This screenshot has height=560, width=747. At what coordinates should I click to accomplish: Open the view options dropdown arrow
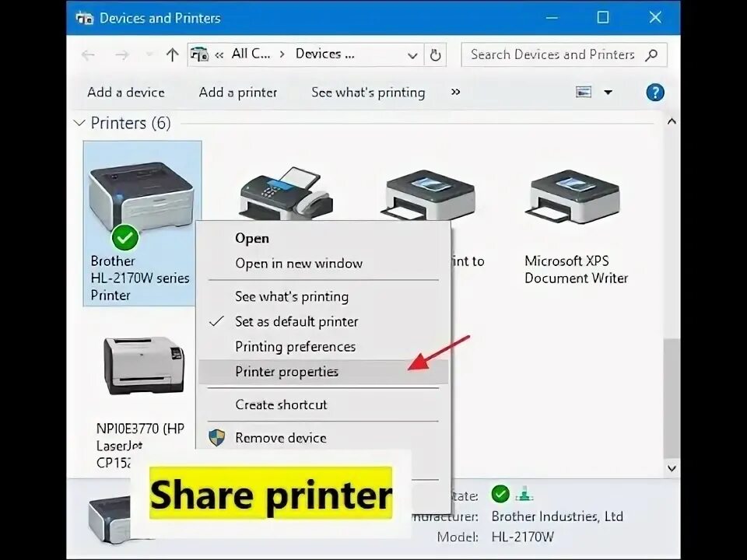pos(608,93)
